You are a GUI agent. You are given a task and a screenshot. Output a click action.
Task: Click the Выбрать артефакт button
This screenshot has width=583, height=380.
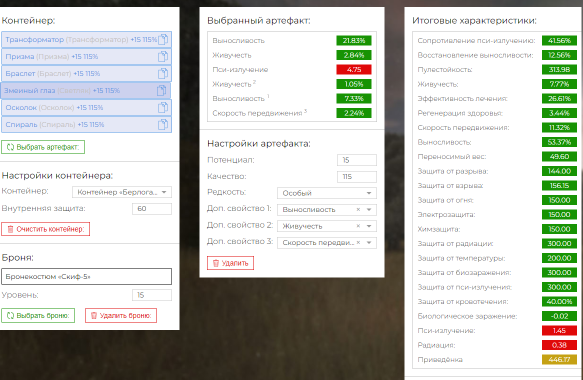[43, 147]
